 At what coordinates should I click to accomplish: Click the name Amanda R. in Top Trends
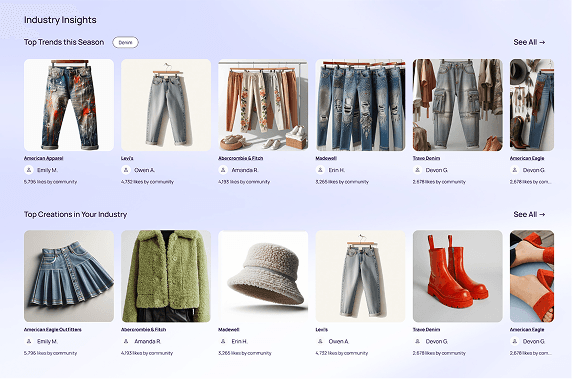click(x=244, y=170)
